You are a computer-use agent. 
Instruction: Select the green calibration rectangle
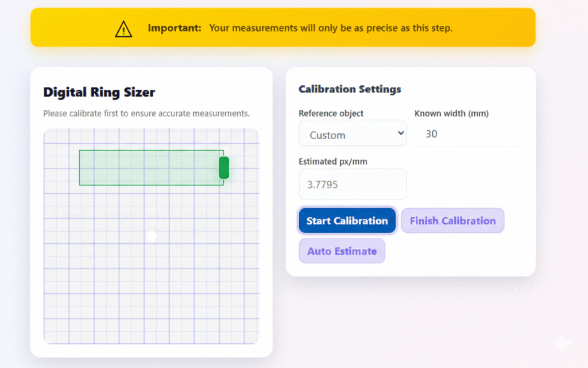click(149, 168)
